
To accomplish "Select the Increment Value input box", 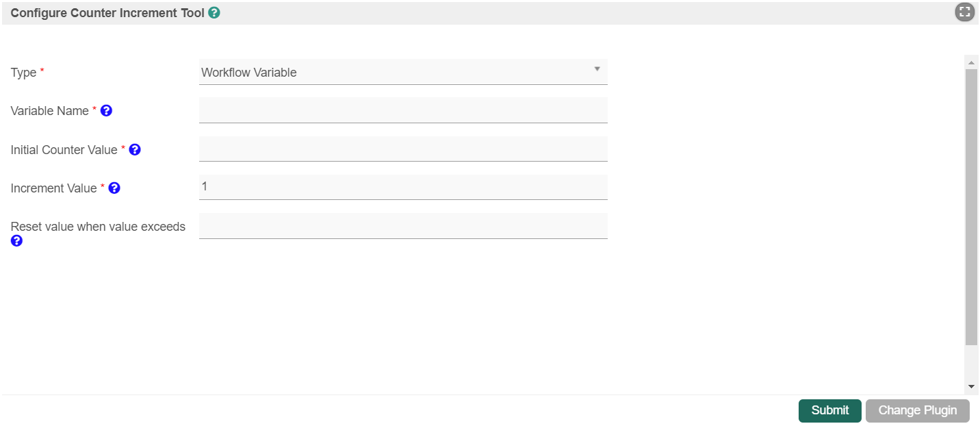I will click(x=402, y=187).
